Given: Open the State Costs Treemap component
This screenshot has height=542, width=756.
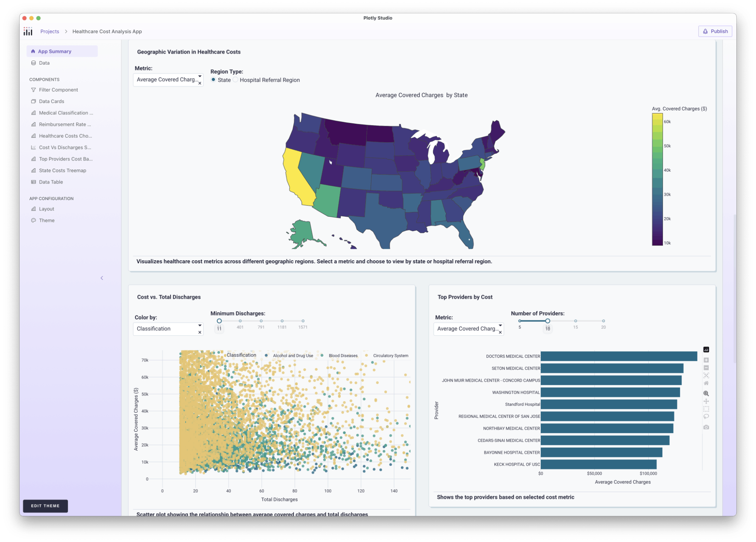Looking at the screenshot, I should 62,171.
